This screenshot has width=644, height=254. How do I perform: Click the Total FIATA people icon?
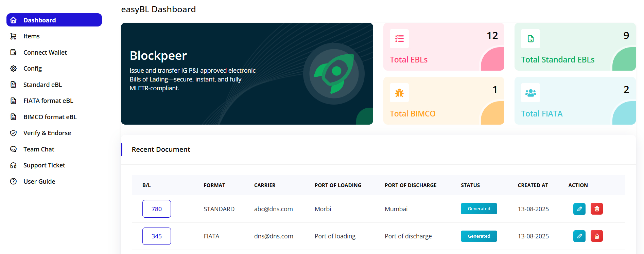(530, 92)
